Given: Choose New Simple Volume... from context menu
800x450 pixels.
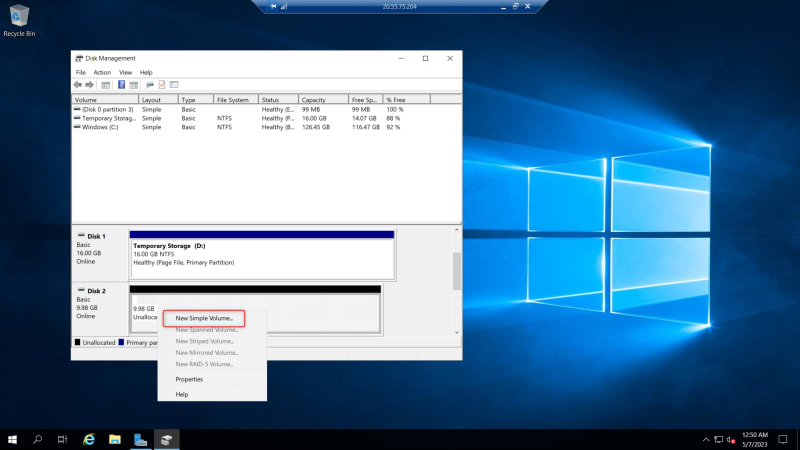Looking at the screenshot, I should 204,318.
